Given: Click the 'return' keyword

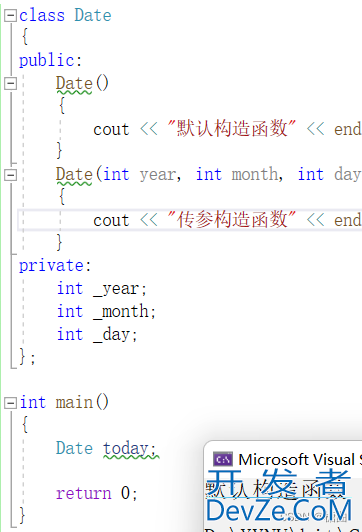Looking at the screenshot, I should pyautogui.click(x=83, y=493).
